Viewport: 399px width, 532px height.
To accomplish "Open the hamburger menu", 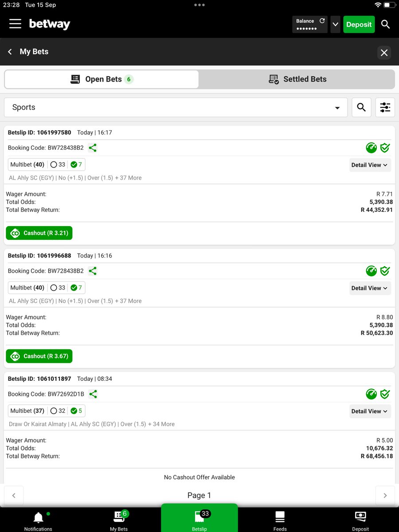I will [15, 24].
